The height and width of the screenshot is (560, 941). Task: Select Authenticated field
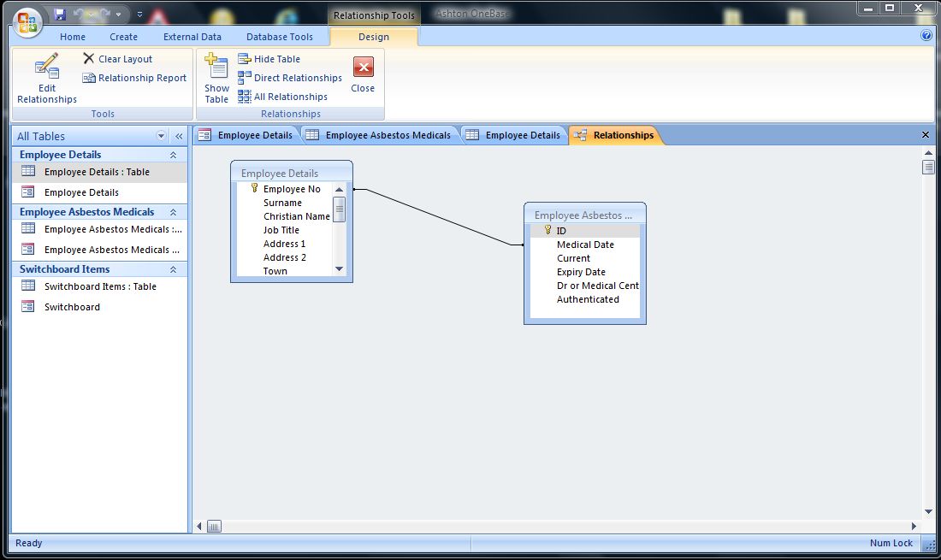pyautogui.click(x=588, y=300)
